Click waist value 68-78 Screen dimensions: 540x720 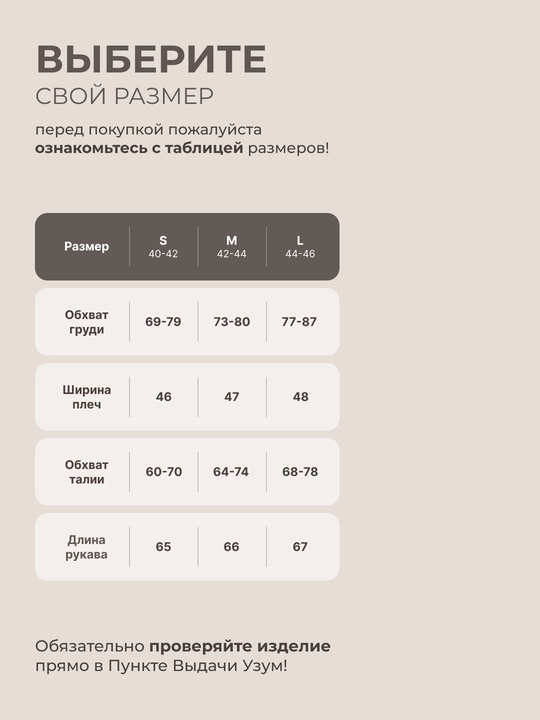click(x=300, y=472)
